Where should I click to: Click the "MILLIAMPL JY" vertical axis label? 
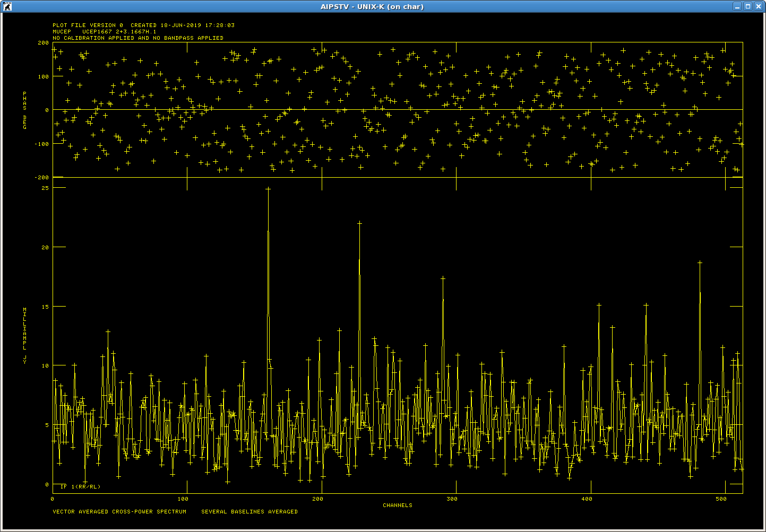point(24,335)
